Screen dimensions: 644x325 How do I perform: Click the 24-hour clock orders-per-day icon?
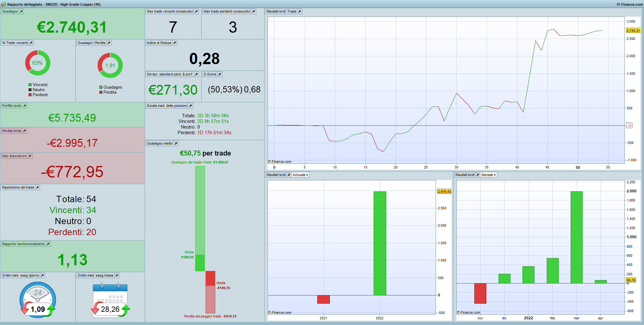coord(38,300)
